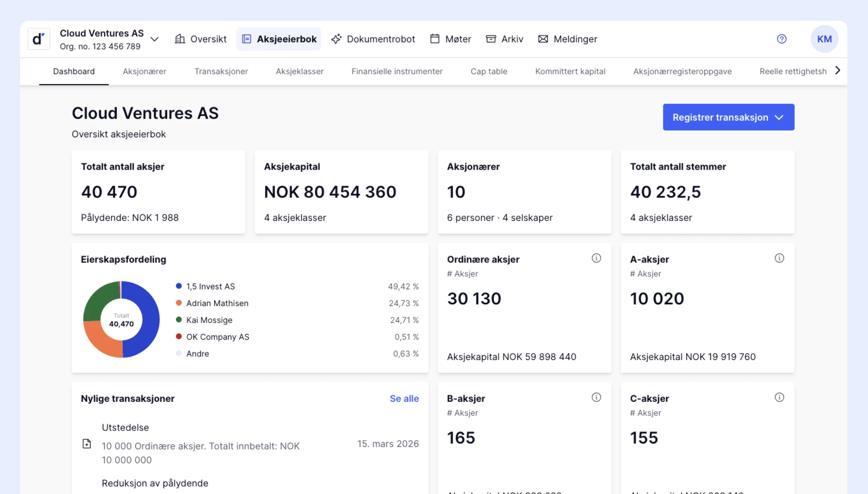Image resolution: width=868 pixels, height=494 pixels.
Task: Click the help question mark icon
Action: point(782,39)
